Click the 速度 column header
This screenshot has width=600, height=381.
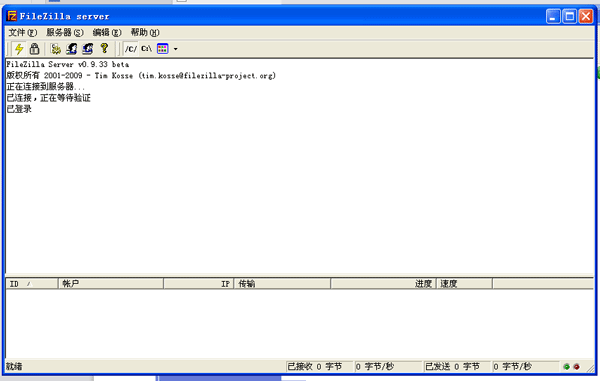464,283
